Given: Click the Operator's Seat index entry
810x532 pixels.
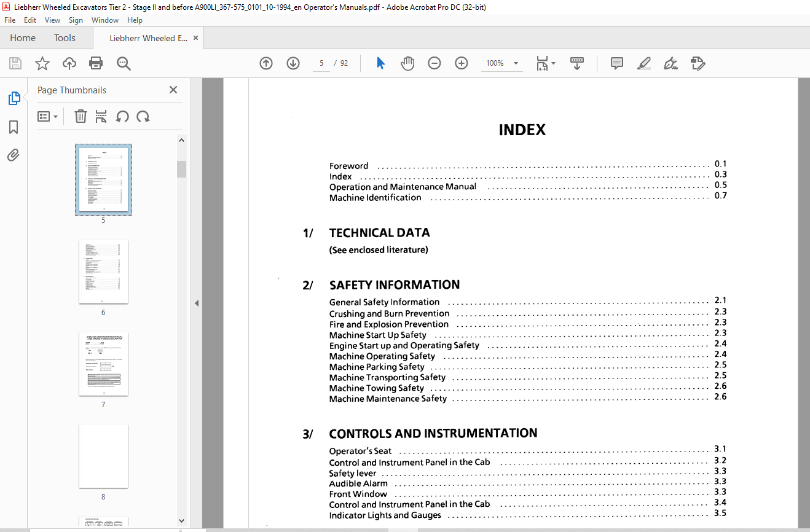Looking at the screenshot, I should tap(528, 451).
